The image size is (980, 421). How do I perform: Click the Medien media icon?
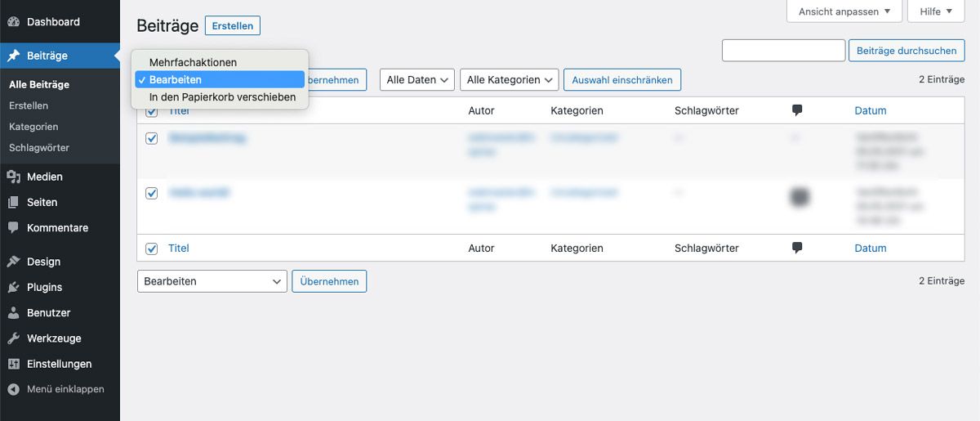[x=13, y=177]
